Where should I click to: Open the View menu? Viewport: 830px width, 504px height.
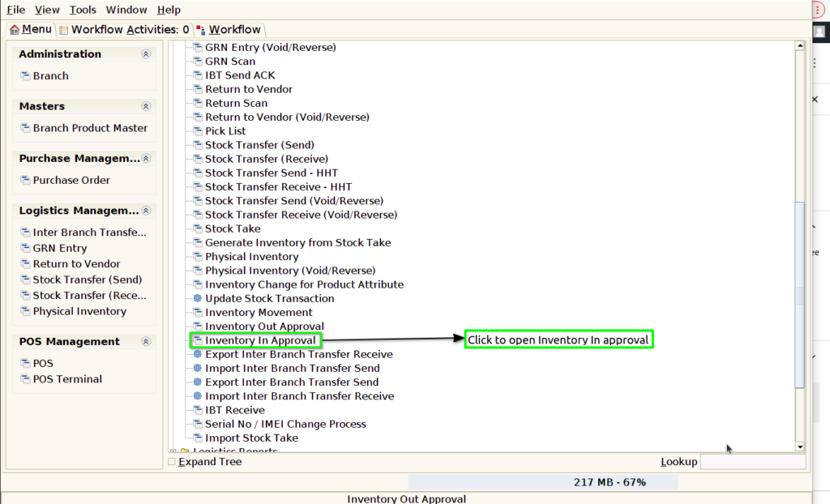(47, 10)
